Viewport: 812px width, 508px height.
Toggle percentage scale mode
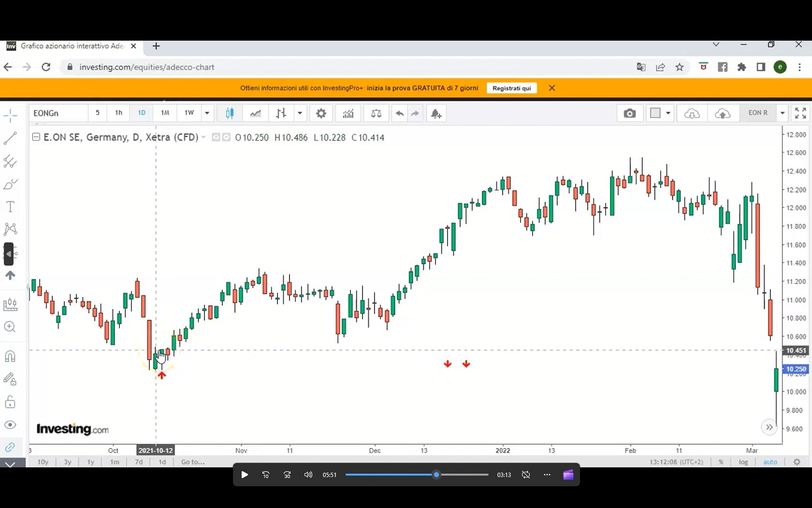721,462
